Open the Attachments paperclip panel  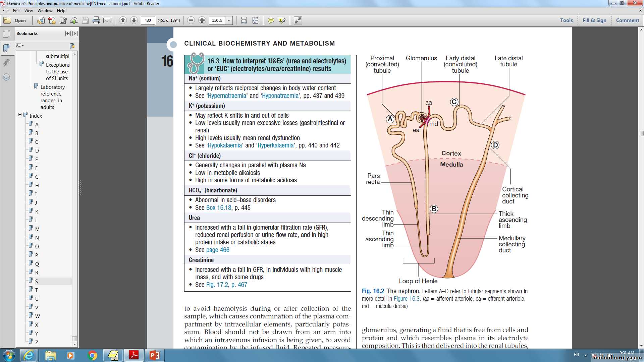(x=6, y=63)
